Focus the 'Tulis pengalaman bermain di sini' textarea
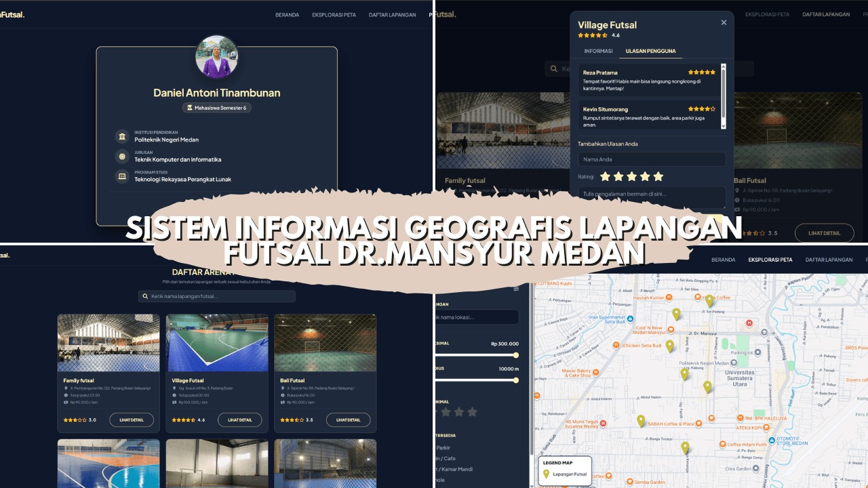This screenshot has height=488, width=868. coord(652,197)
